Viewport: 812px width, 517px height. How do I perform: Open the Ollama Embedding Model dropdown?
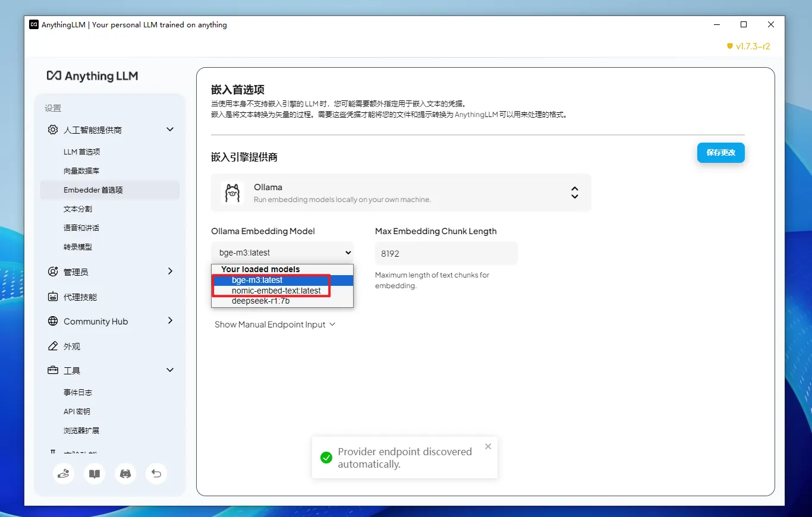click(x=282, y=253)
